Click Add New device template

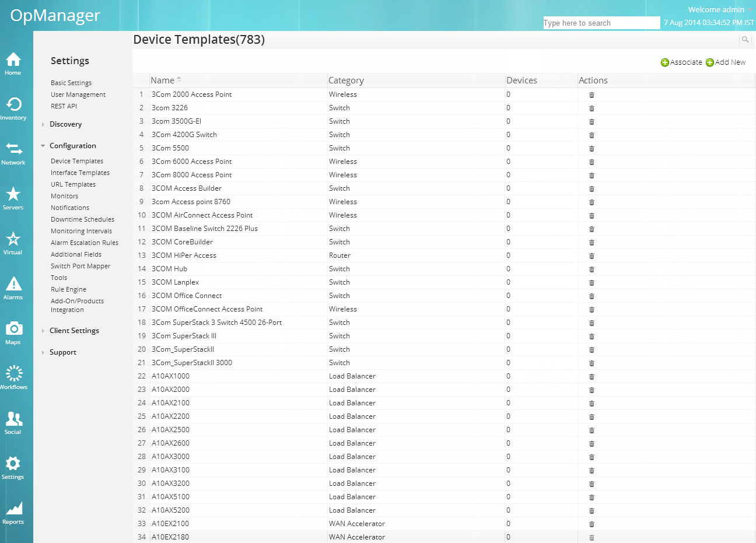(x=726, y=62)
